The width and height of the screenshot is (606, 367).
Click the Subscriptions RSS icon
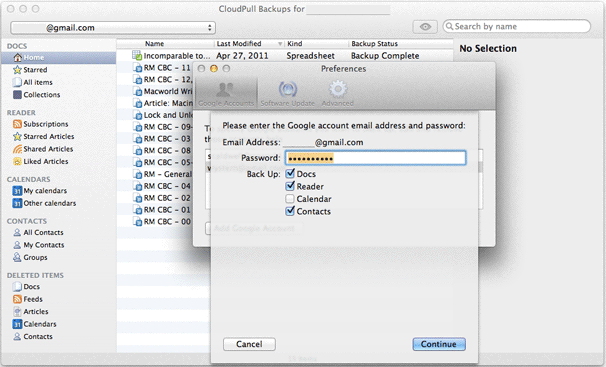(17, 124)
